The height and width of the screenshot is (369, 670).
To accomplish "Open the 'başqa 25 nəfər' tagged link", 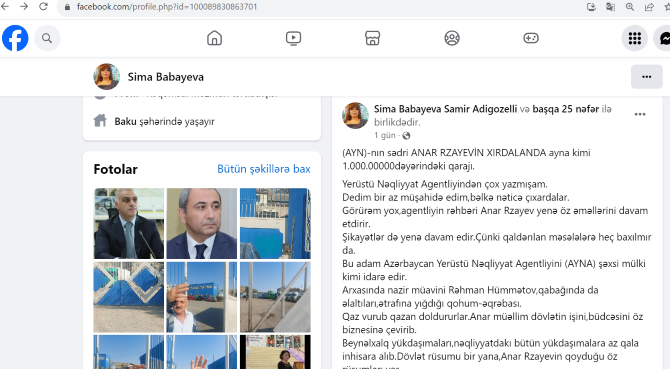I will 565,109.
